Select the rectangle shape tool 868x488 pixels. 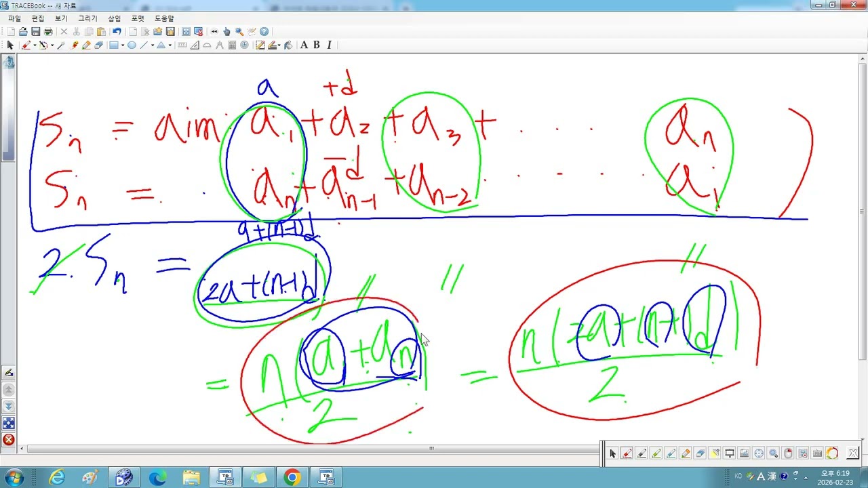click(x=114, y=45)
